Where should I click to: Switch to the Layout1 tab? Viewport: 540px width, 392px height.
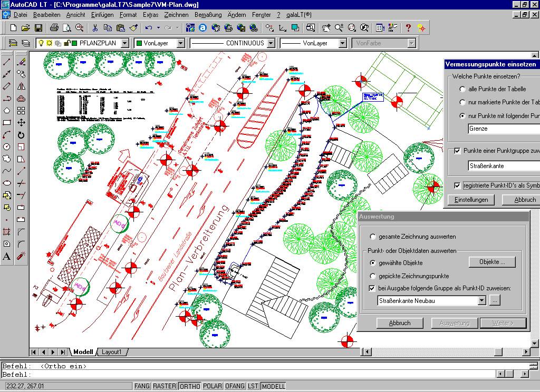pos(111,352)
